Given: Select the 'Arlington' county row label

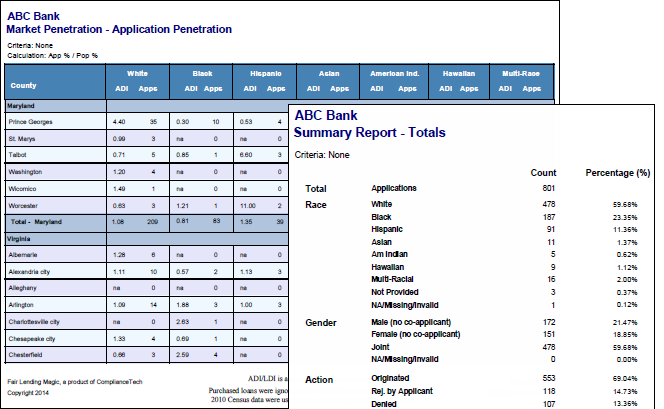Looking at the screenshot, I should click(x=21, y=305).
